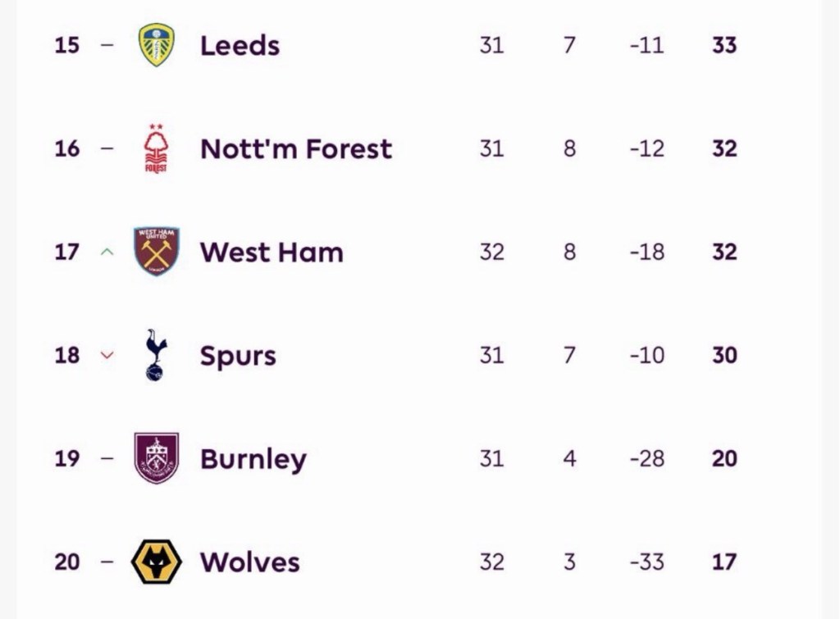Select the Wolves team name
Viewport: 840px width, 619px height.
tap(249, 562)
